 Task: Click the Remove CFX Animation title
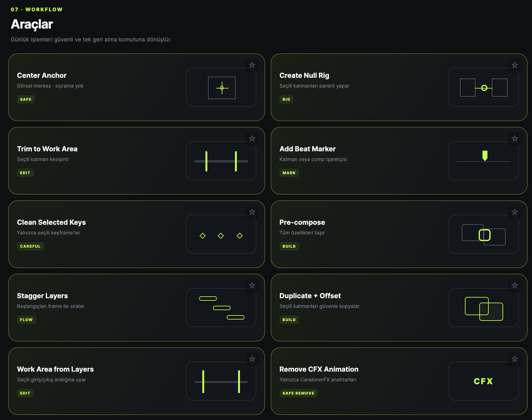point(319,369)
